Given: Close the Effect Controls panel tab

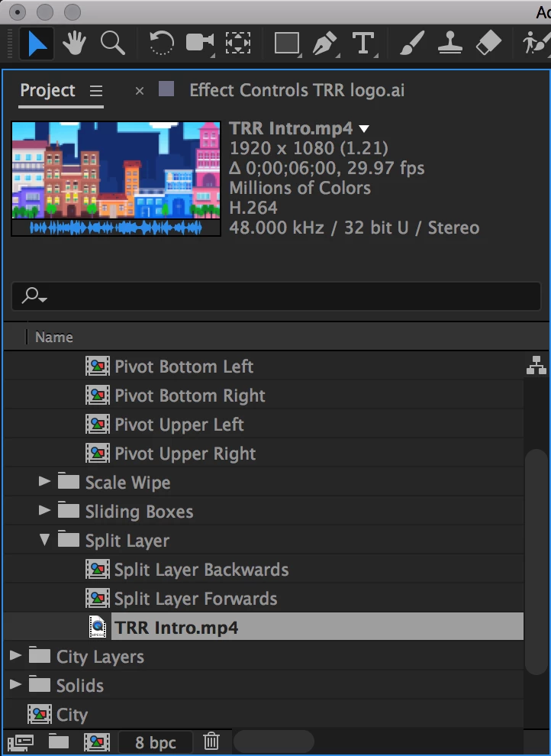Looking at the screenshot, I should click(140, 91).
